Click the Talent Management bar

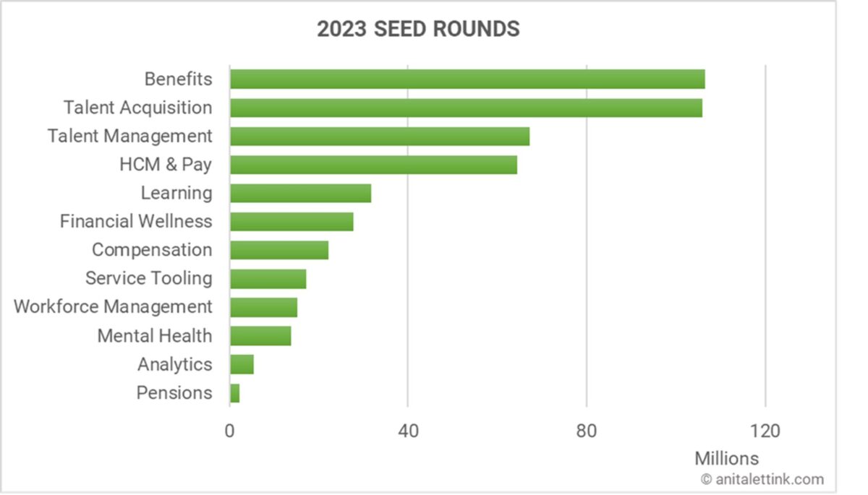point(379,136)
